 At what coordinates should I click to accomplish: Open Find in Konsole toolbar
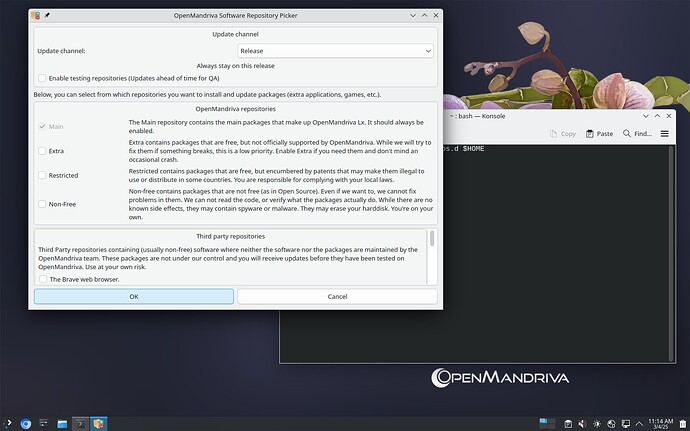pyautogui.click(x=637, y=133)
